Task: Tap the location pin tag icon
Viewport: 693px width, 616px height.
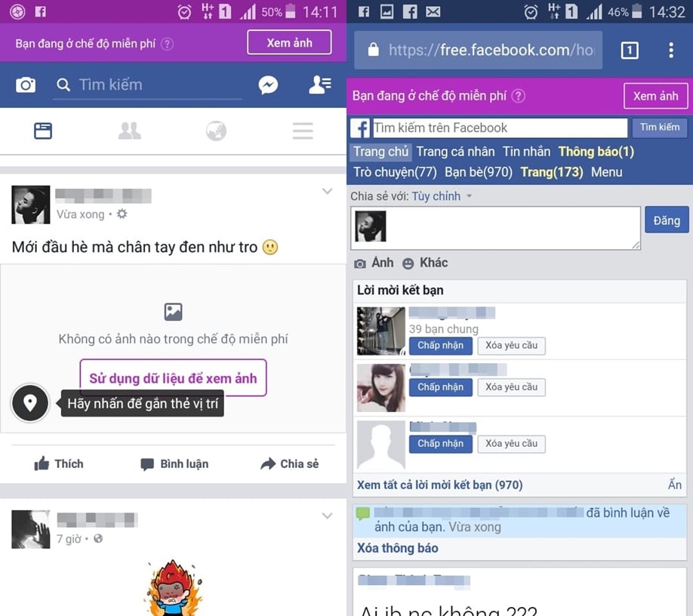Action: (30, 402)
